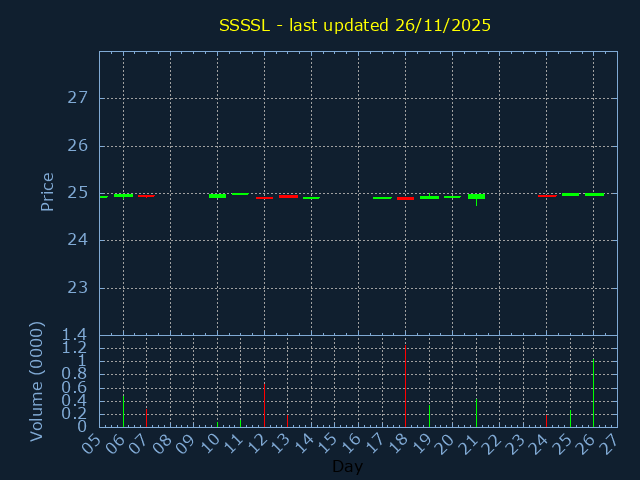
Task: Click the tall red volume bar on day 12
Action: [264, 405]
